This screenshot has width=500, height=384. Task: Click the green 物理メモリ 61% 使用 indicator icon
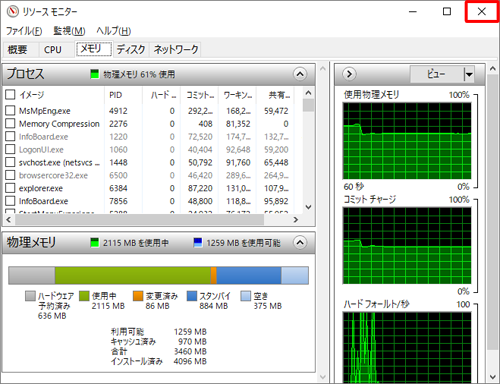tap(95, 74)
